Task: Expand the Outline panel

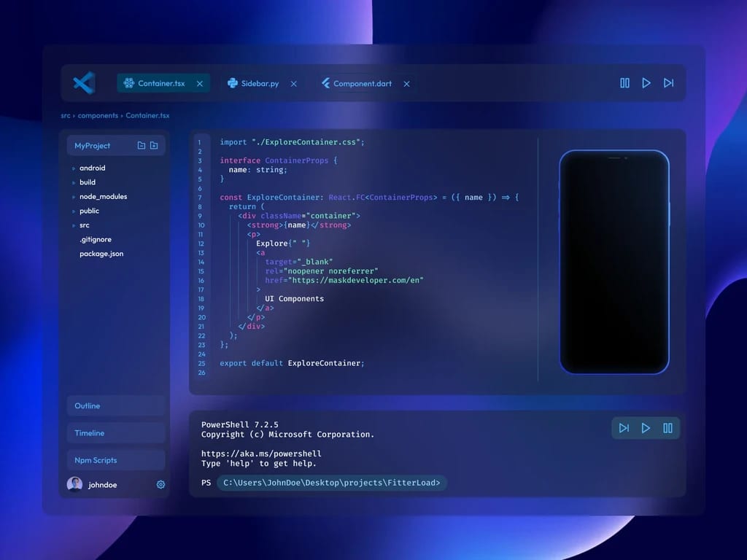Action: click(116, 405)
